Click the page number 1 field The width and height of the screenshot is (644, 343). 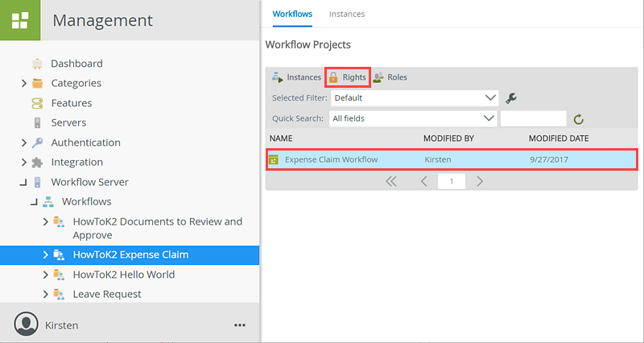tap(452, 181)
